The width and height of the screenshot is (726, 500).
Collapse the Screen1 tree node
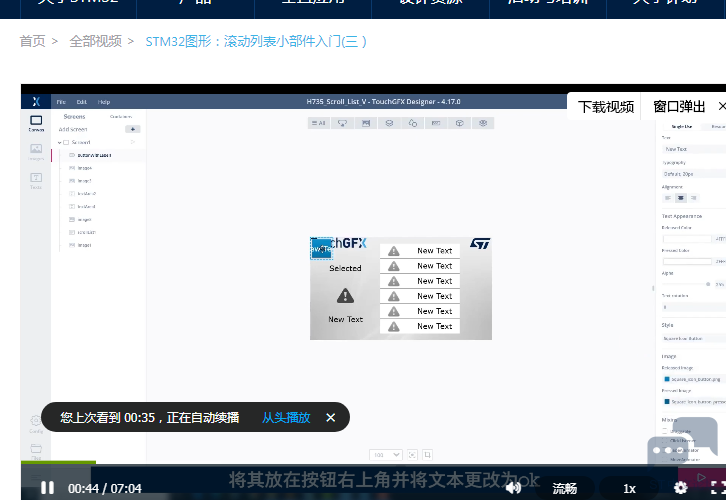point(59,143)
